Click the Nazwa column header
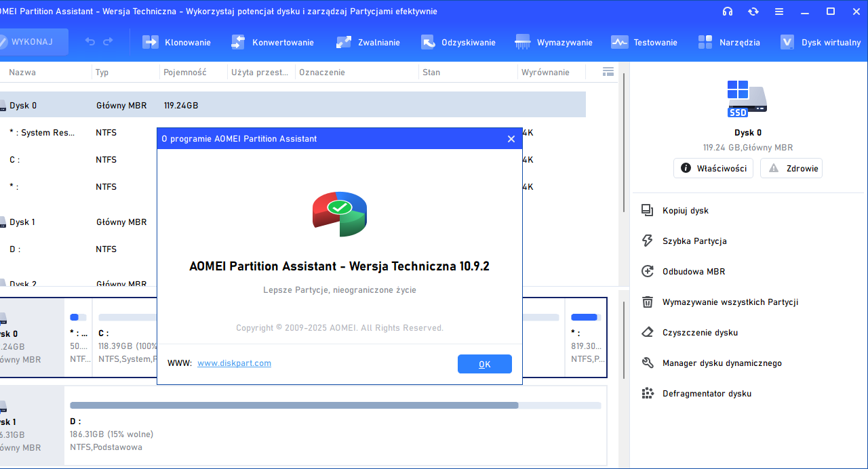 point(22,72)
